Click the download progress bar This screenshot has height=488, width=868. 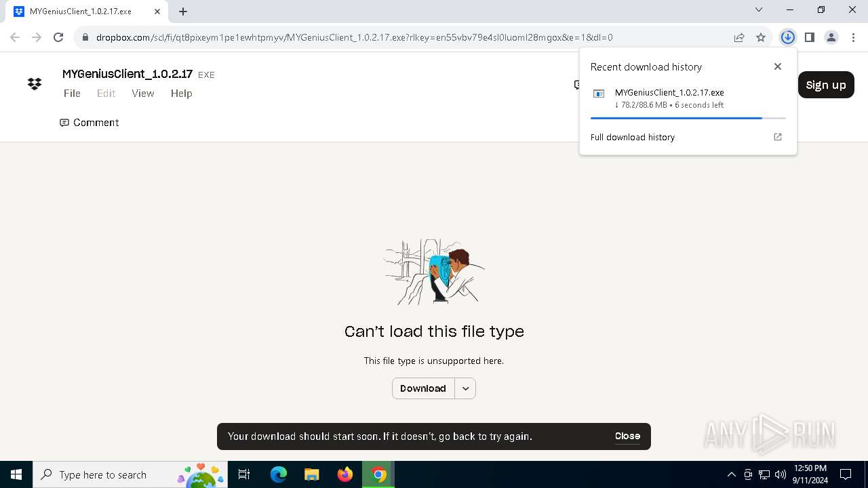(688, 118)
